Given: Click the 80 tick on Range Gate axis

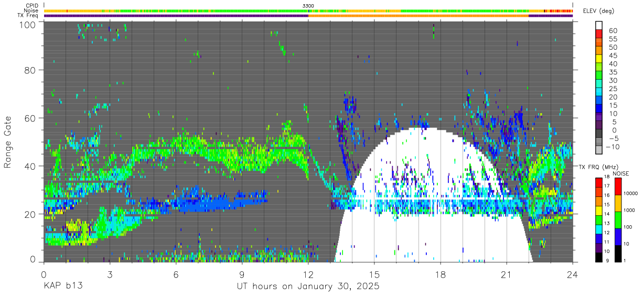Looking at the screenshot, I should pyautogui.click(x=30, y=70).
